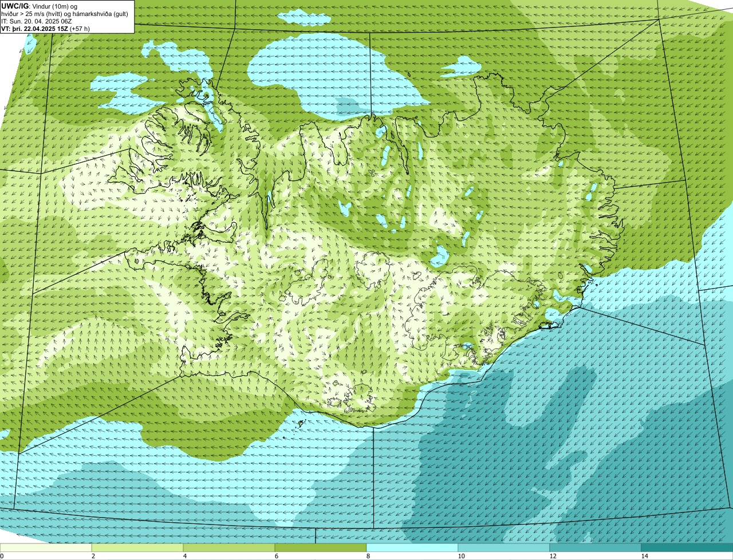Screen dimensions: 733x560
Task: Select the 4–6 light green colorbar segment
Action: click(229, 547)
